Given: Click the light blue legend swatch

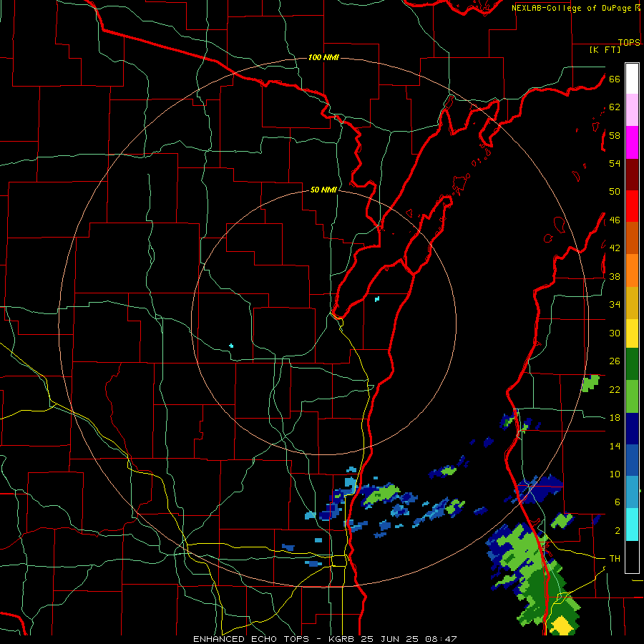Looking at the screenshot, I should (x=632, y=492).
